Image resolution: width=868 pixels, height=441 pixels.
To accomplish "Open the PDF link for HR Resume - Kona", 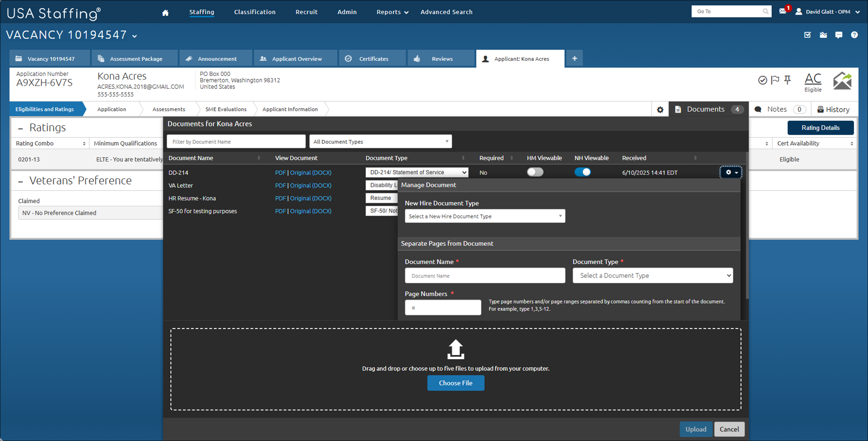I will tap(280, 198).
